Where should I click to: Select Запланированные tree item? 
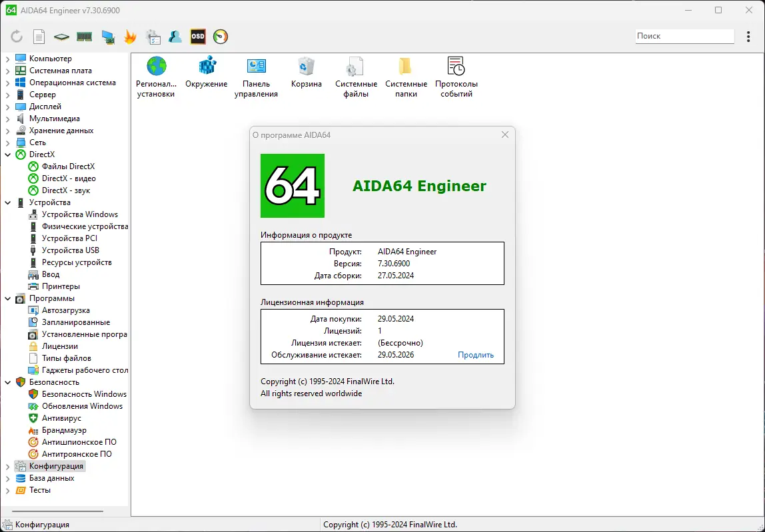coord(75,322)
